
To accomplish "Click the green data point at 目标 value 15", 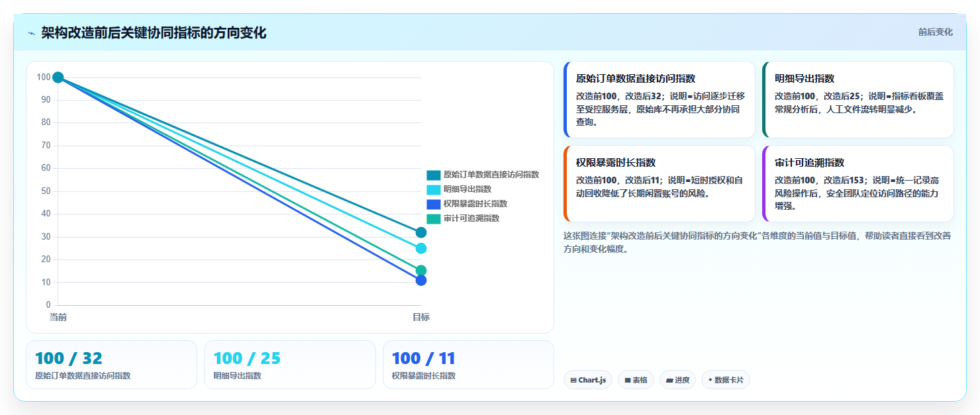I will pyautogui.click(x=421, y=271).
